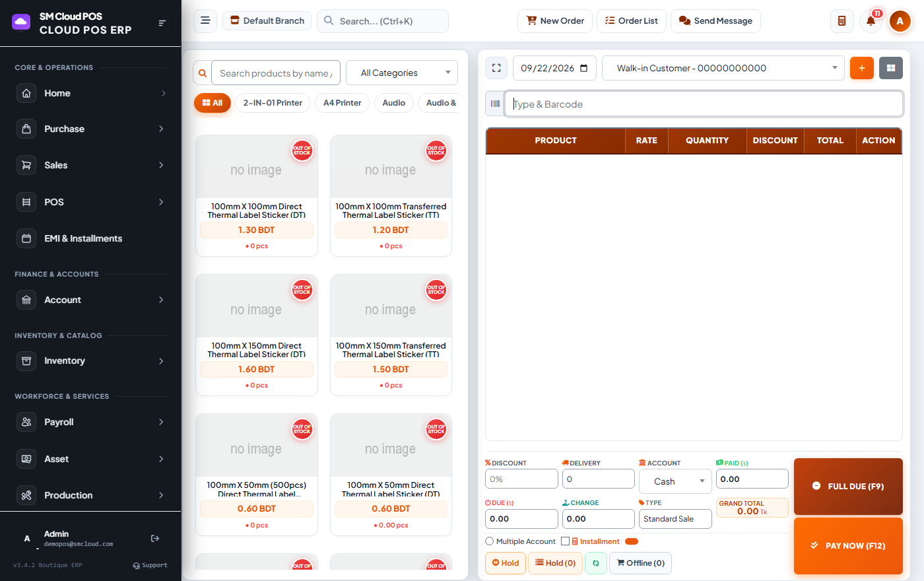Log out using the sidebar logout icon
This screenshot has width=924, height=581.
coord(155,539)
